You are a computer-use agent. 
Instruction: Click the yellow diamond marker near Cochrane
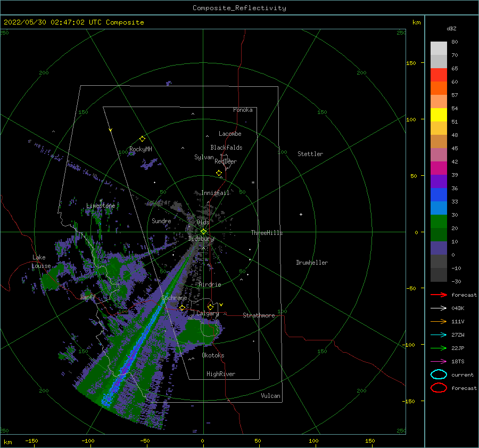pyautogui.click(x=182, y=308)
